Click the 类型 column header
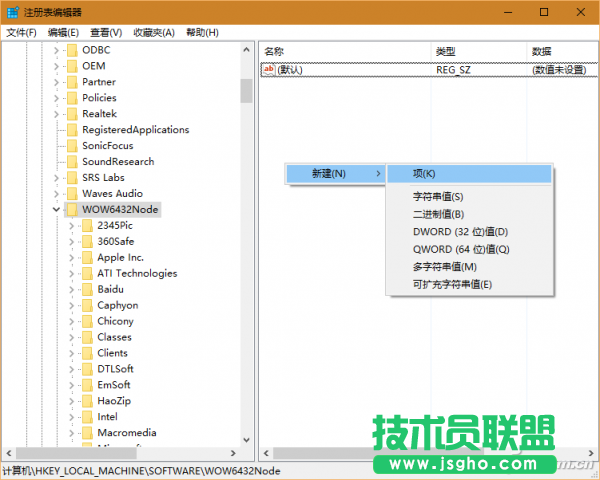Image resolution: width=600 pixels, height=480 pixels. coord(446,51)
